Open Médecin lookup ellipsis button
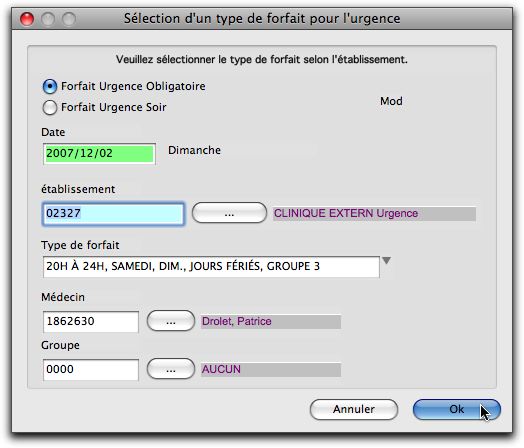Screen dimensions: 524x448 coord(171,321)
